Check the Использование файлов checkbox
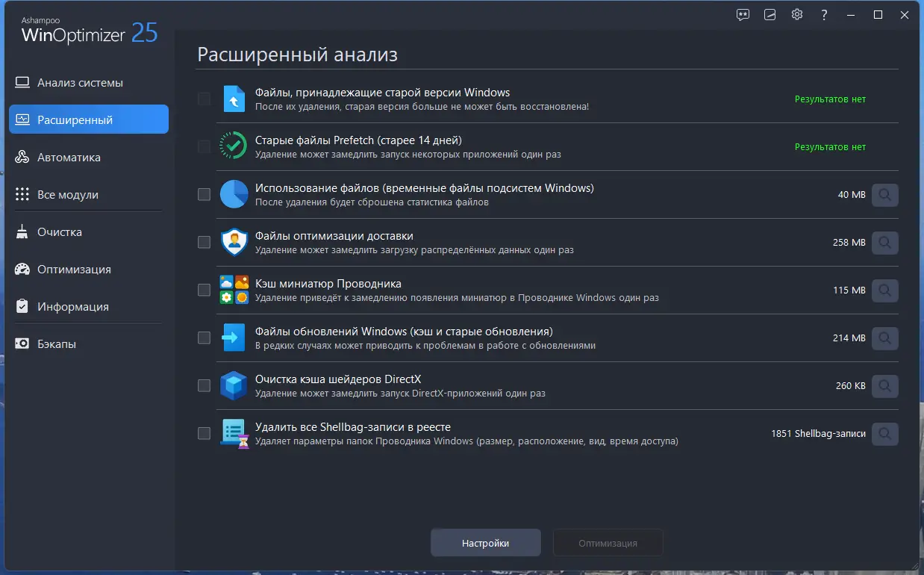The height and width of the screenshot is (575, 924). [x=204, y=195]
